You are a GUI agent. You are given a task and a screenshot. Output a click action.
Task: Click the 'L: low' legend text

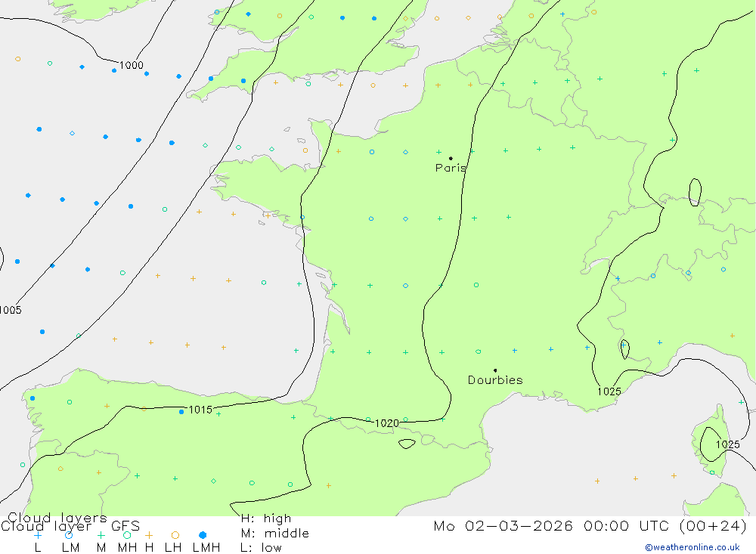tap(261, 548)
